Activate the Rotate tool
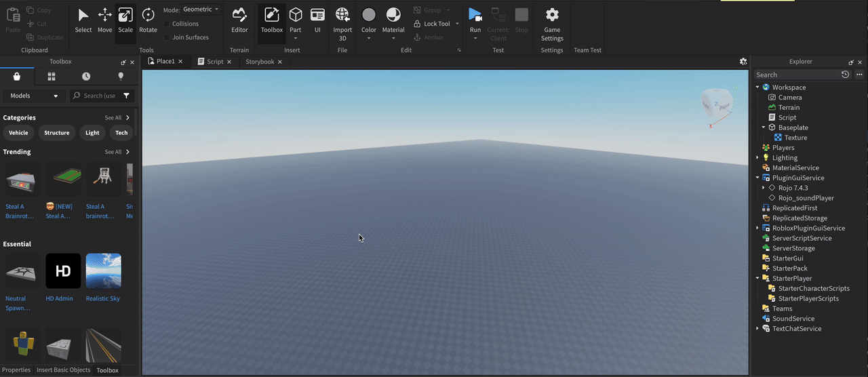Screen dimensions: 868x377 [x=148, y=20]
